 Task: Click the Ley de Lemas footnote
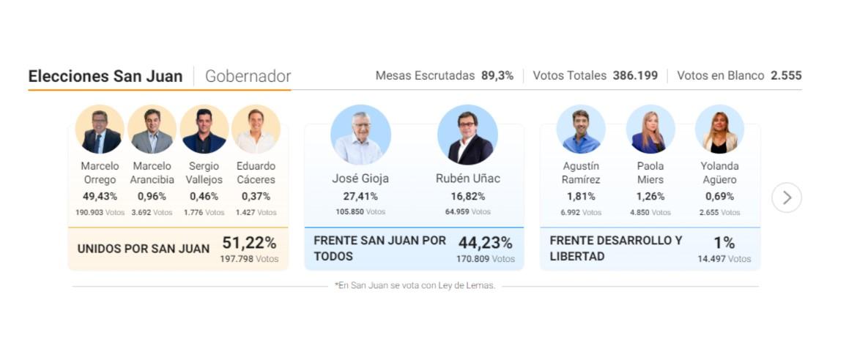click(x=415, y=285)
